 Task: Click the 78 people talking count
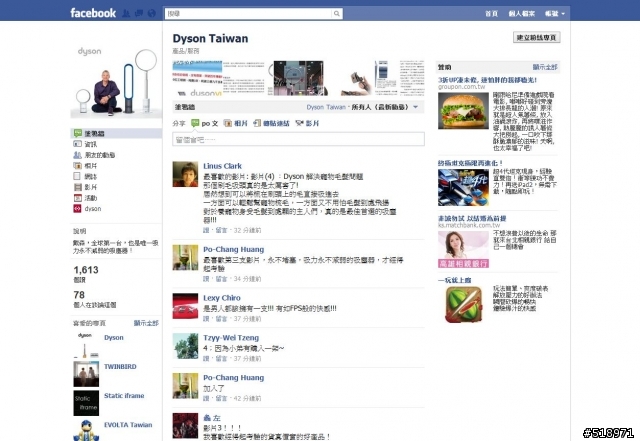click(79, 295)
